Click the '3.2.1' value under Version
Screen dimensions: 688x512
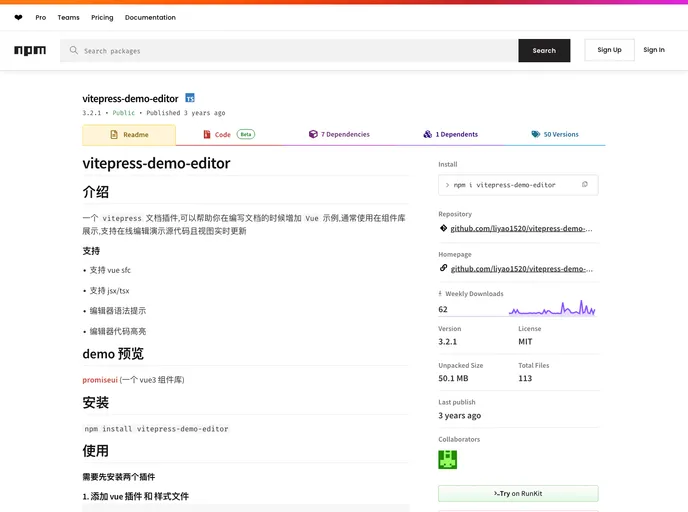tap(448, 342)
